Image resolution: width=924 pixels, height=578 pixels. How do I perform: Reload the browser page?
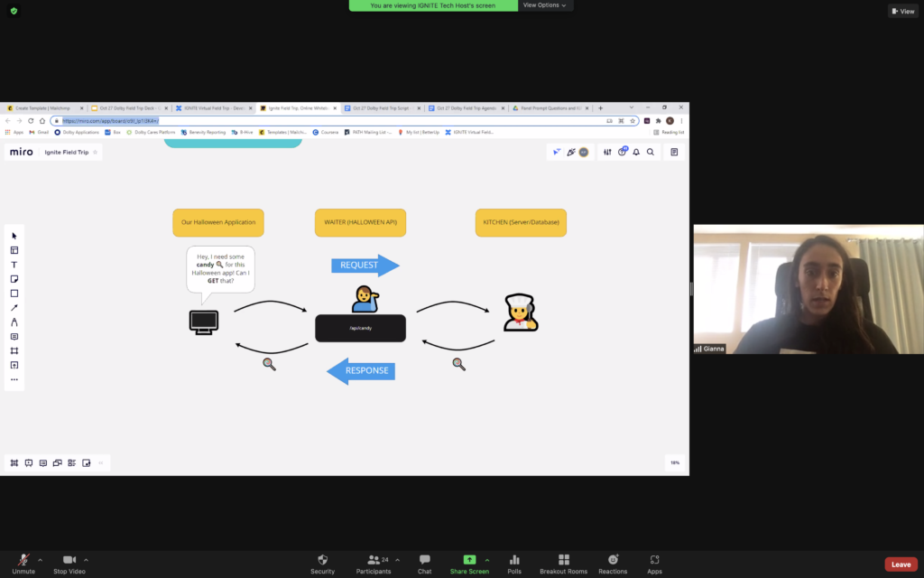[x=31, y=121]
